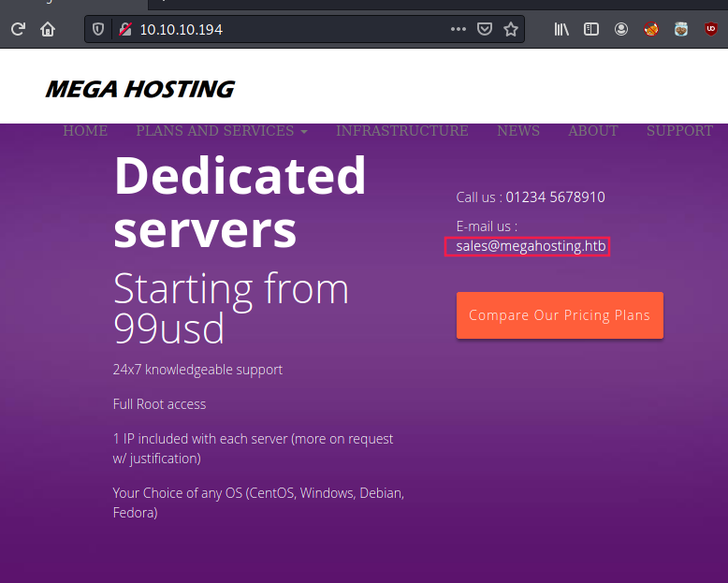Go to the Home menu item
Screen dimensions: 728x583
[85, 131]
